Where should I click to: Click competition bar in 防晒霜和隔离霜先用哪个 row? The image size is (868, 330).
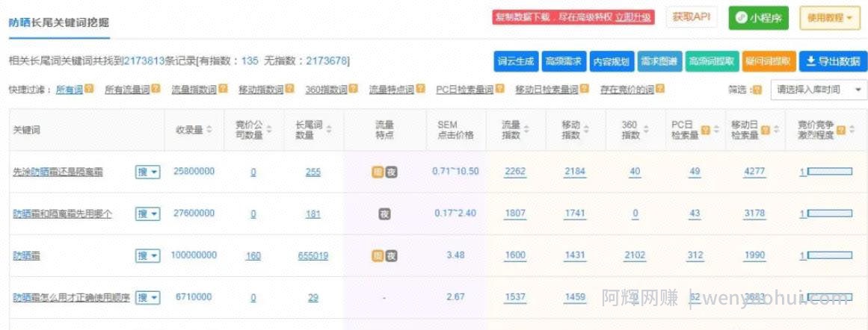point(830,214)
